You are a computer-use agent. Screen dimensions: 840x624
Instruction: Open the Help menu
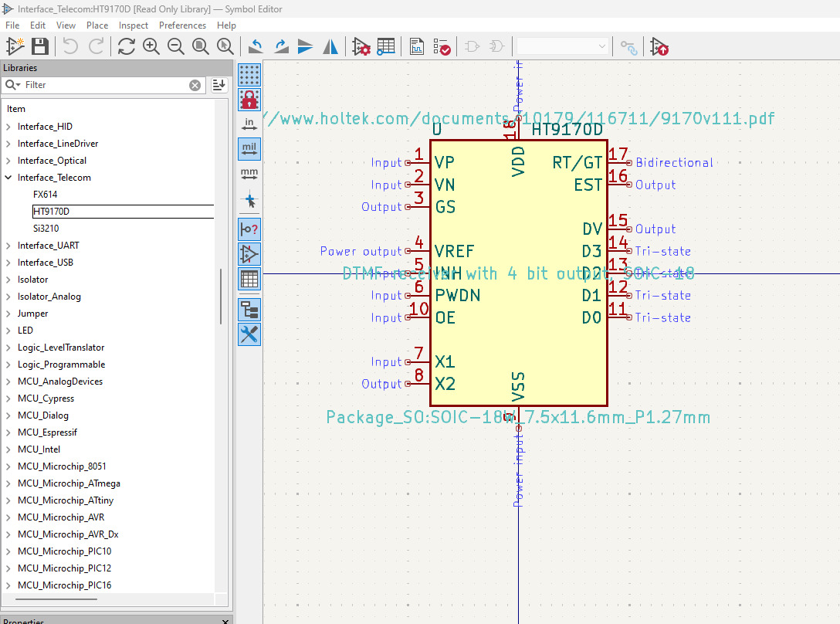click(226, 25)
